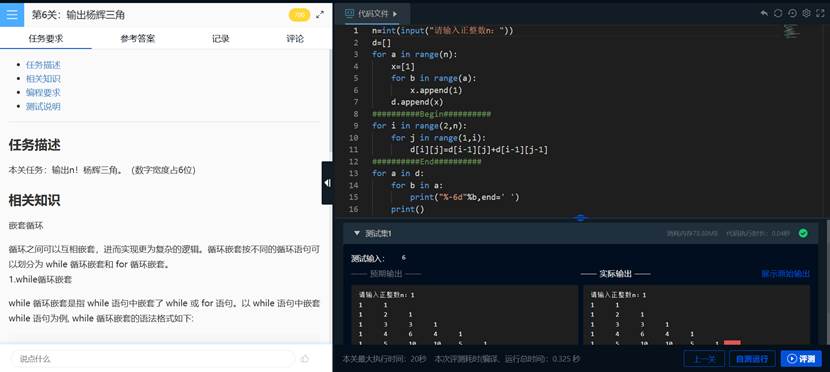Click the thumbs-up icon beside comment box
This screenshot has height=372, width=830.
305,359
